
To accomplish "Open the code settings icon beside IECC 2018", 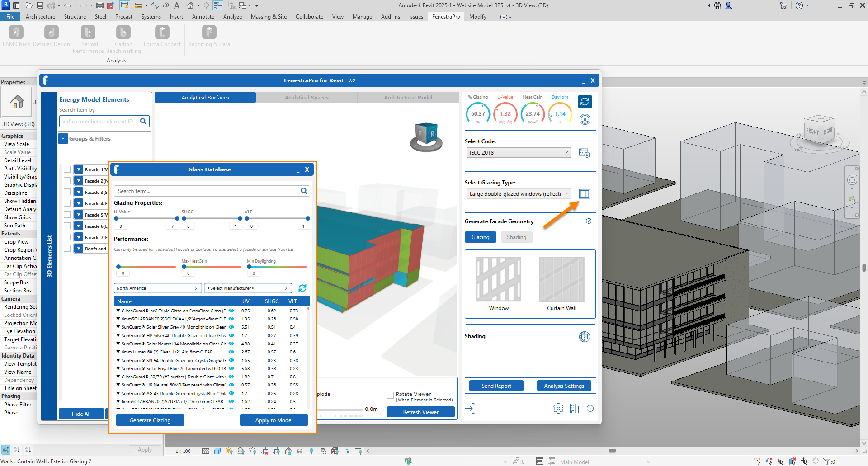I will pyautogui.click(x=584, y=153).
